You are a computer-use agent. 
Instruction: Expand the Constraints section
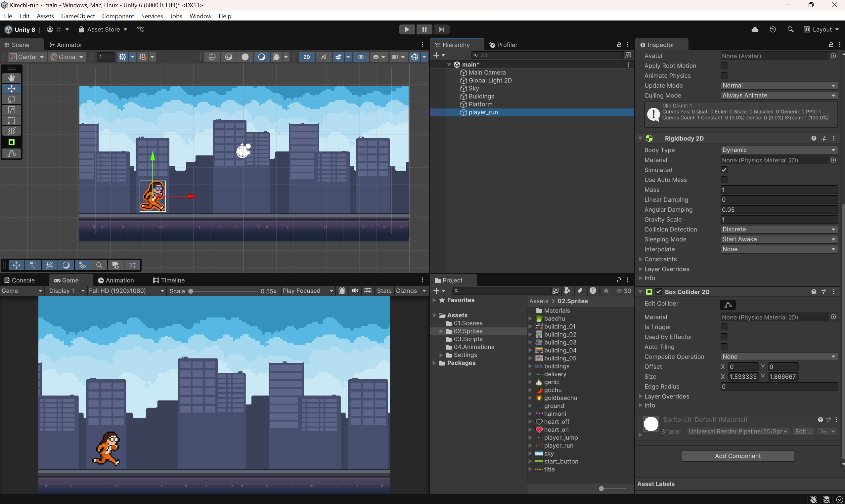[x=641, y=259]
